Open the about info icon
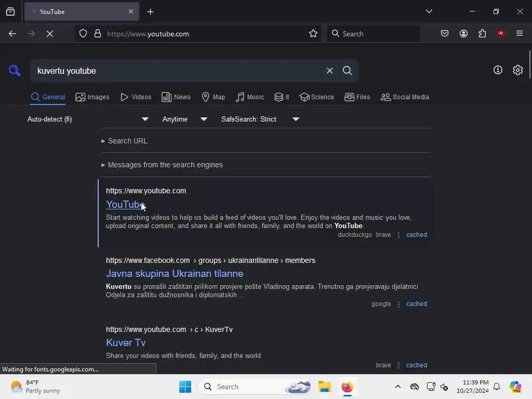The width and height of the screenshot is (532, 399). point(498,70)
